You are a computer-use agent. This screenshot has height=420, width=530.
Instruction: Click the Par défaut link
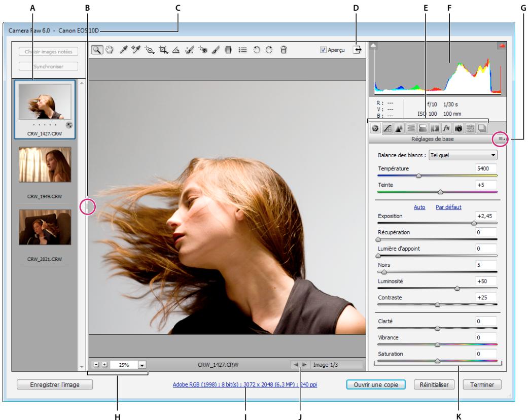[x=448, y=207]
